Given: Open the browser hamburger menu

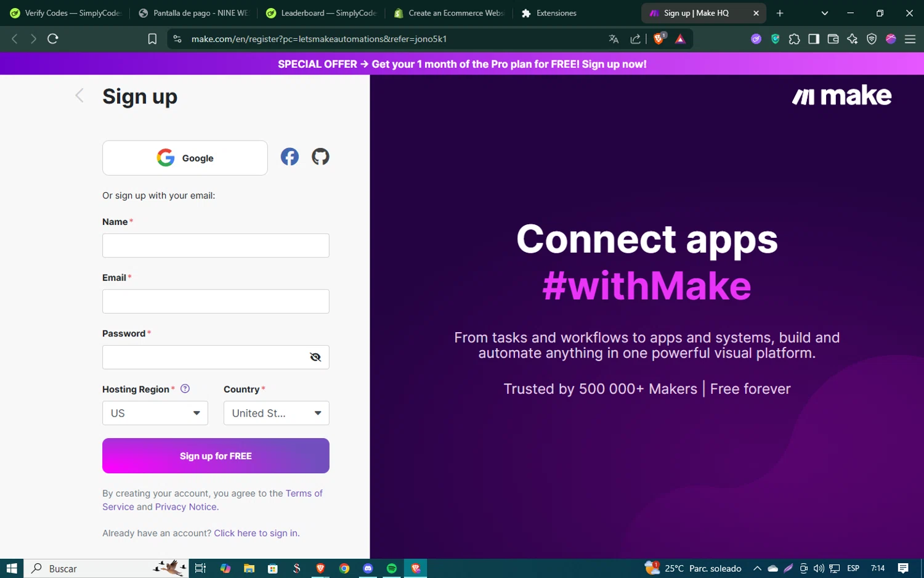Looking at the screenshot, I should [x=910, y=39].
